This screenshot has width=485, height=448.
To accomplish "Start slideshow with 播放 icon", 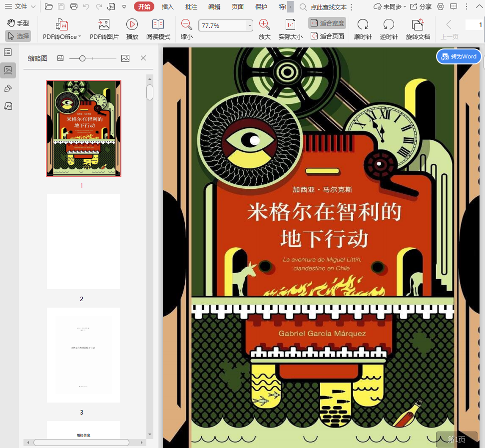I will coord(132,25).
